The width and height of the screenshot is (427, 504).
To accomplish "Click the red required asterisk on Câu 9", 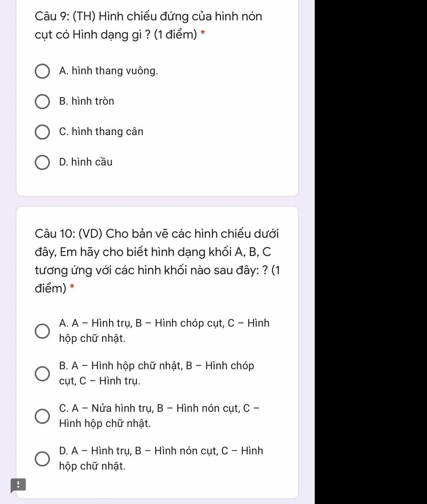I will pos(203,34).
